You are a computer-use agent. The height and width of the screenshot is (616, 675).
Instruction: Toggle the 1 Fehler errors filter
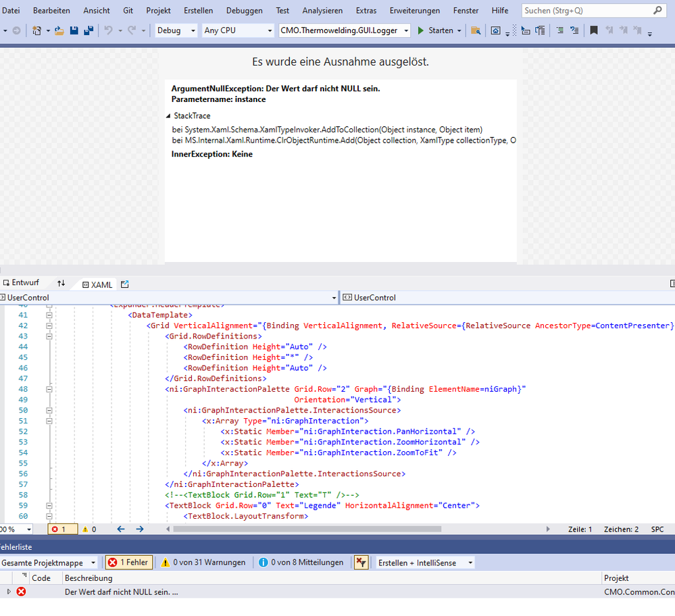[129, 563]
